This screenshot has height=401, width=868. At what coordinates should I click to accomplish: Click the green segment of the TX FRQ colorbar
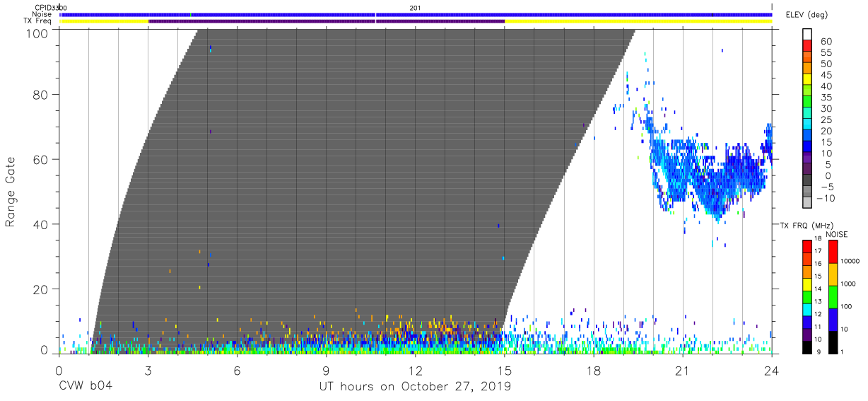click(807, 296)
